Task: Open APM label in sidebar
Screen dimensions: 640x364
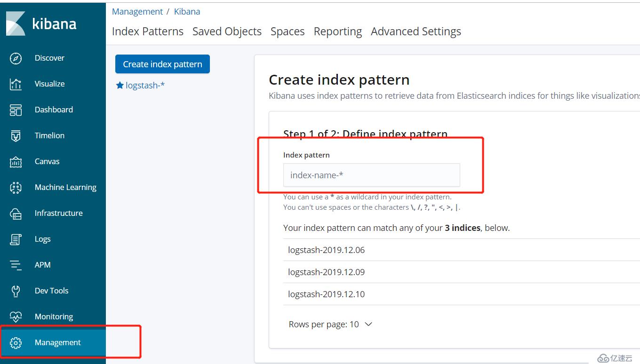Action: pos(42,265)
